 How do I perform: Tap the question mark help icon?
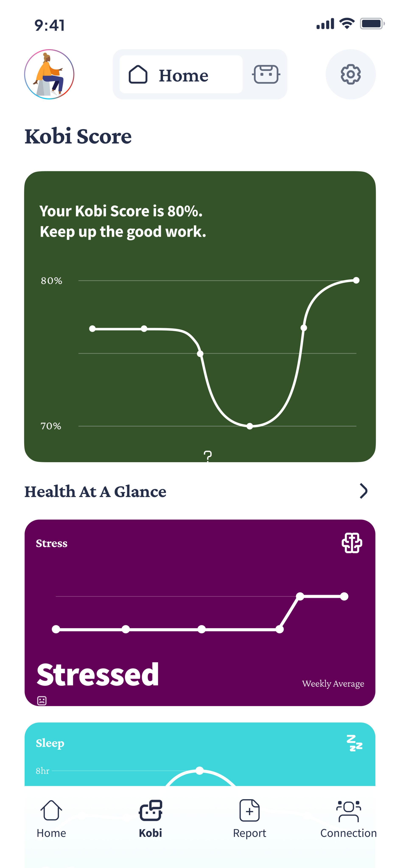click(208, 456)
